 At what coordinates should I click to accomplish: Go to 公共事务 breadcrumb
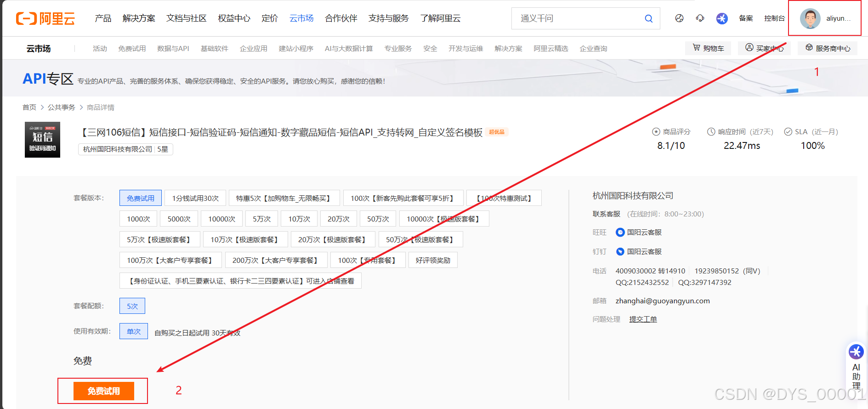pos(61,107)
